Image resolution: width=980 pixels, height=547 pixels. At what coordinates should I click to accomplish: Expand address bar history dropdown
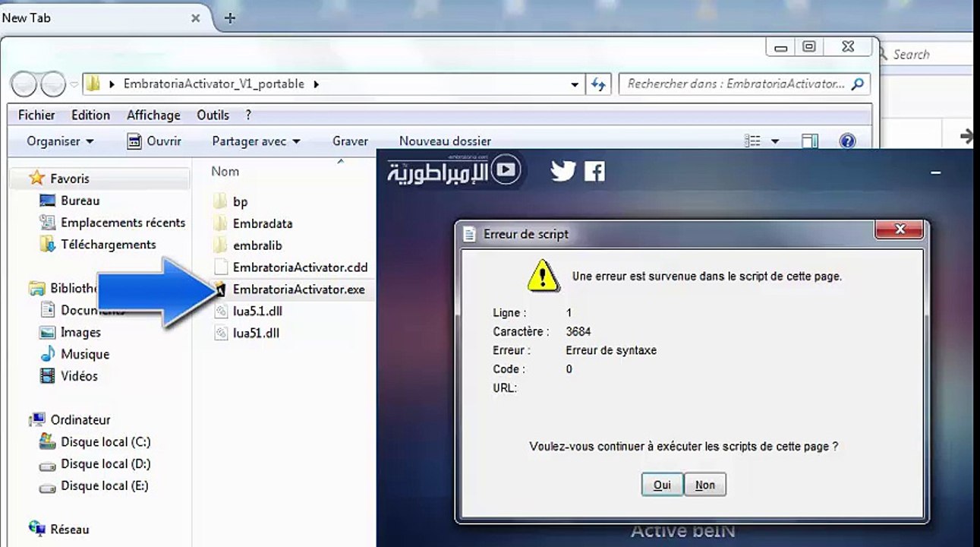click(x=575, y=84)
